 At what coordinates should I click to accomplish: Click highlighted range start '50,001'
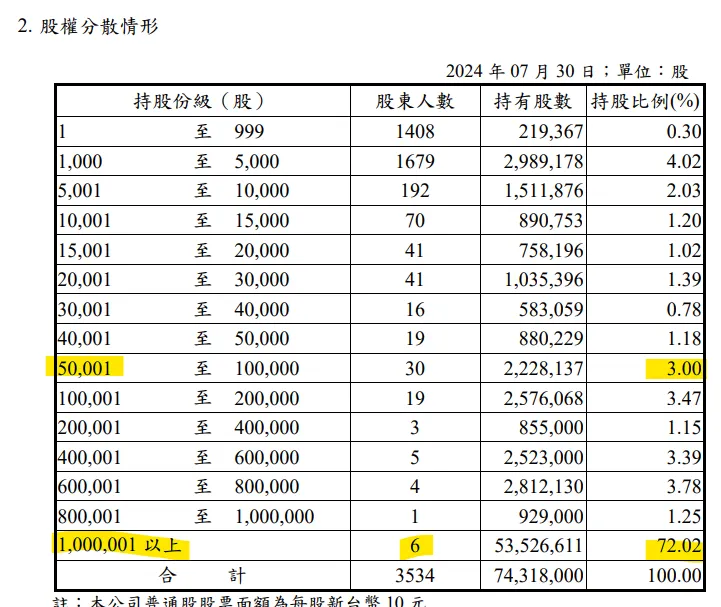84,368
